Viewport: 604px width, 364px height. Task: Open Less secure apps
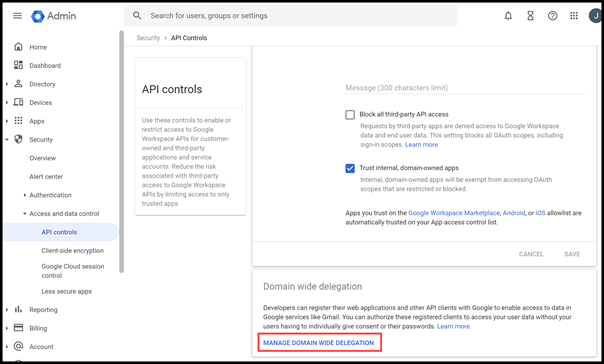point(67,291)
